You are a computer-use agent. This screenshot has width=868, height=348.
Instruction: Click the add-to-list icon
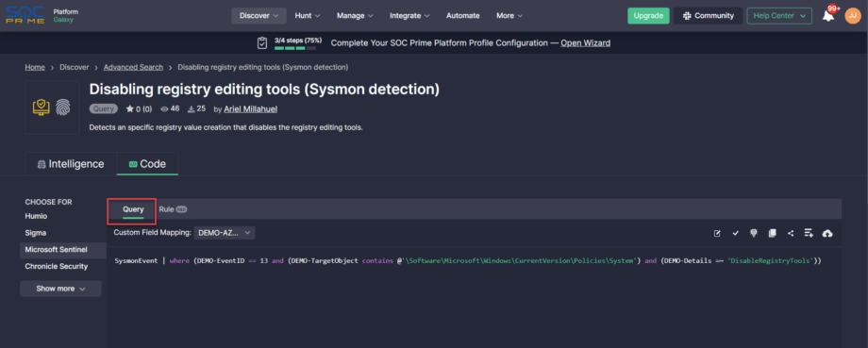tap(809, 234)
